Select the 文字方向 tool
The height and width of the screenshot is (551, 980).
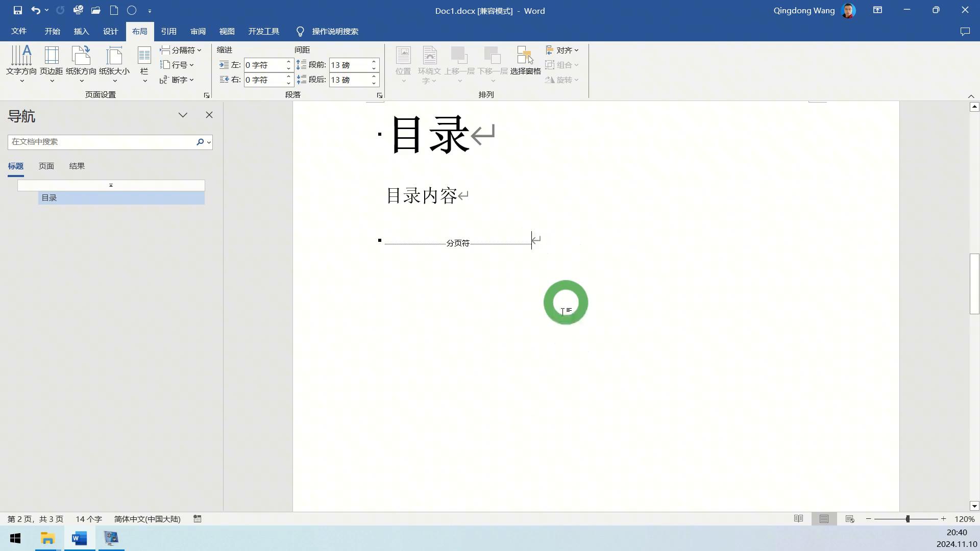(x=21, y=63)
